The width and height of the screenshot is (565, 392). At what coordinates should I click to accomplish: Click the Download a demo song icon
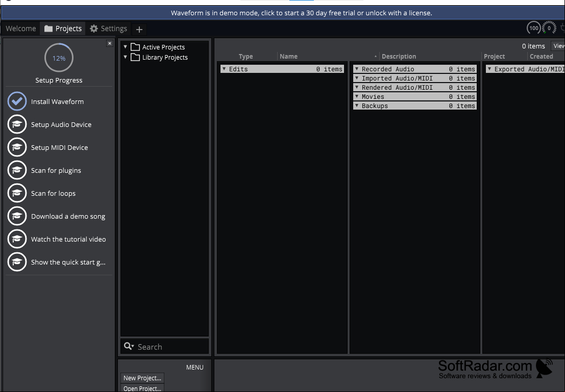[17, 216]
